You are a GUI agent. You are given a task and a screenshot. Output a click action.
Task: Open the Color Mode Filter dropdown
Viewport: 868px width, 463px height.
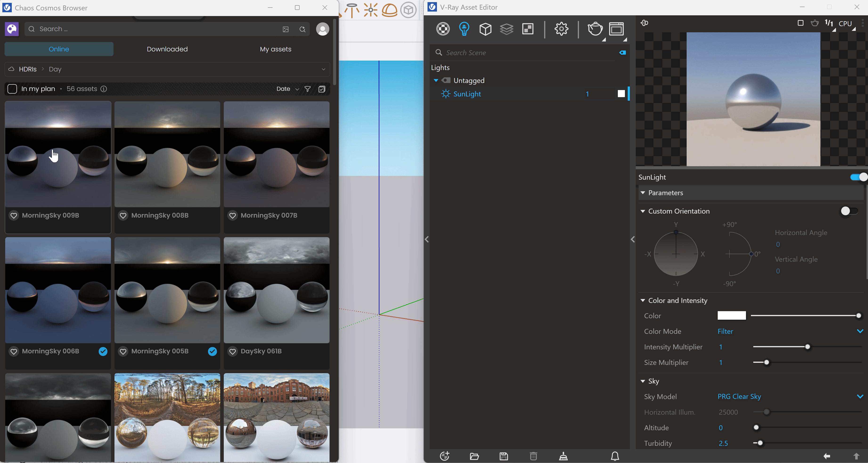(x=790, y=331)
